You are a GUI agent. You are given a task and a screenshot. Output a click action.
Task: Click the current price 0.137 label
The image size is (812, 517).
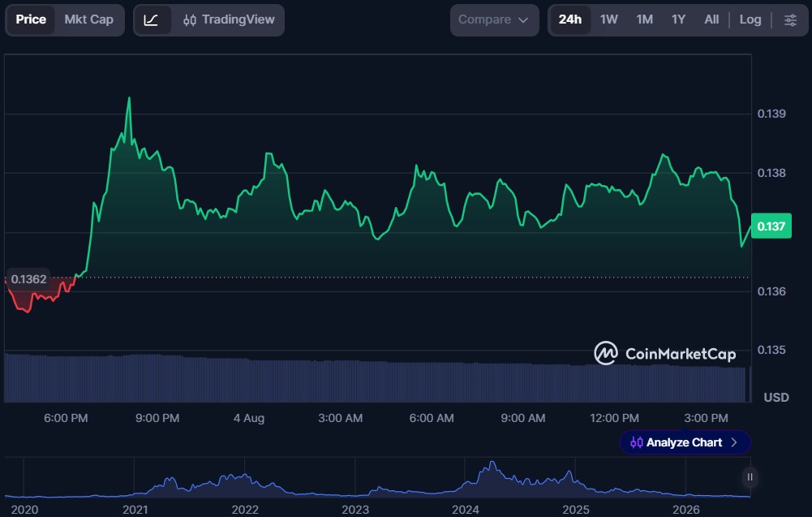point(771,226)
